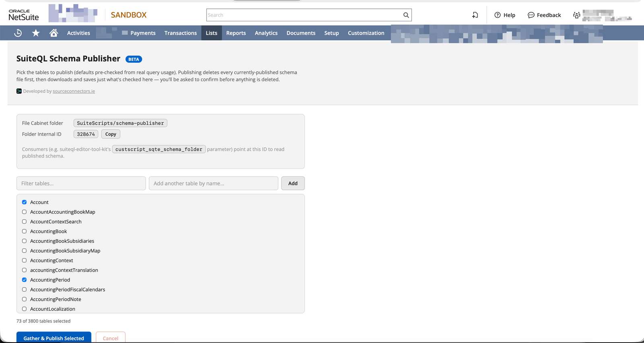
Task: Open the Customization menu
Action: 366,33
